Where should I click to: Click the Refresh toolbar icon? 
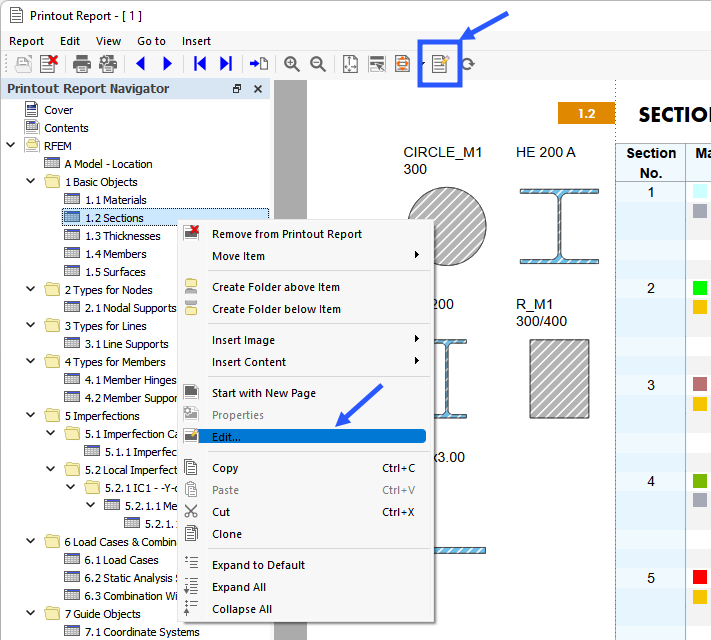pyautogui.click(x=468, y=64)
